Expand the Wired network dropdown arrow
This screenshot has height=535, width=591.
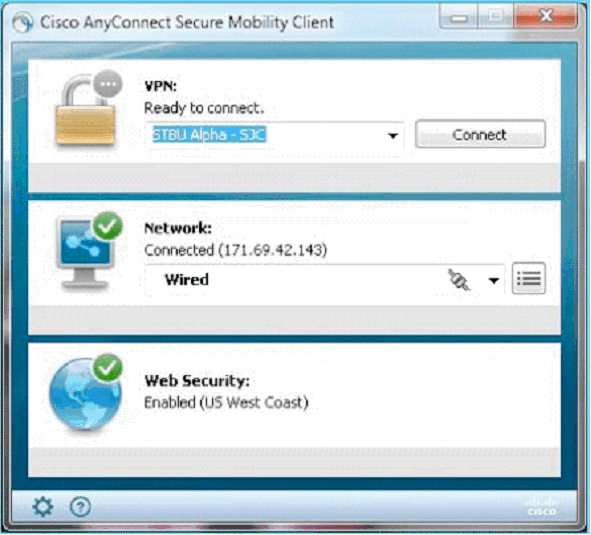(493, 280)
